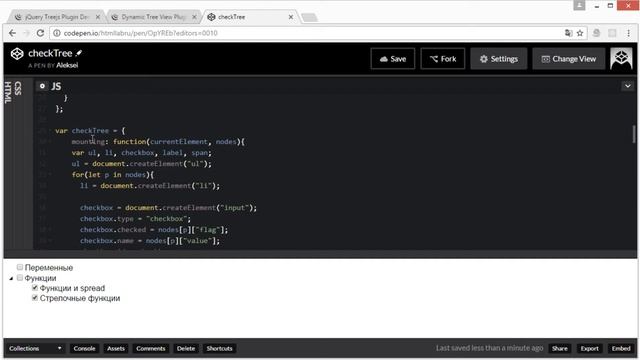Open the JS editor settings gear
This screenshot has width=640, height=360.
pyautogui.click(x=42, y=86)
